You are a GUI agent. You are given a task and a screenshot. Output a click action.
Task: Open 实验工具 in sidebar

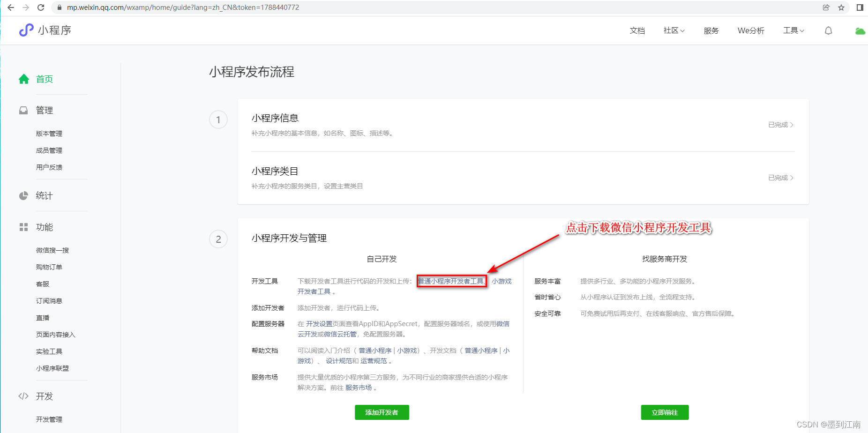coord(49,351)
